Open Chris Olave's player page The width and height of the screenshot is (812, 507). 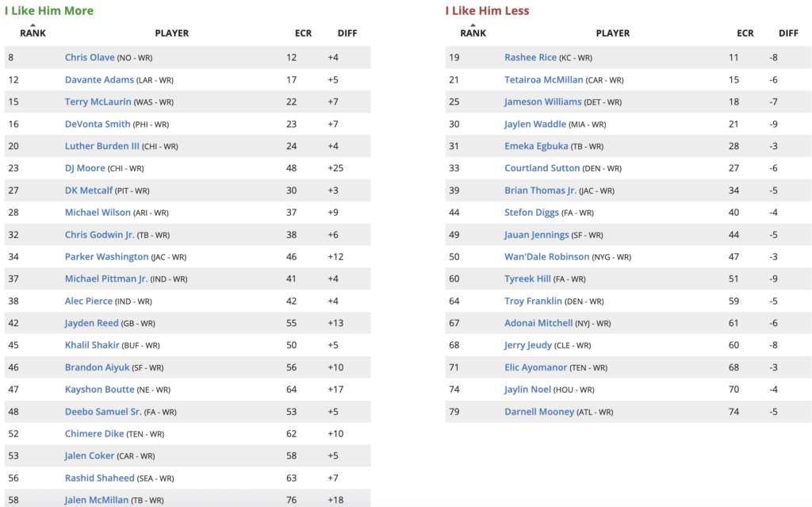click(89, 58)
